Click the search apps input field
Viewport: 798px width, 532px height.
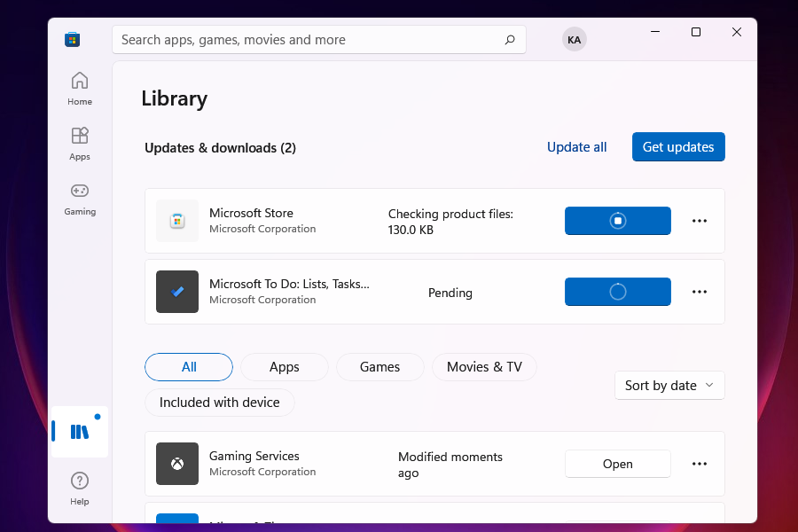(319, 40)
